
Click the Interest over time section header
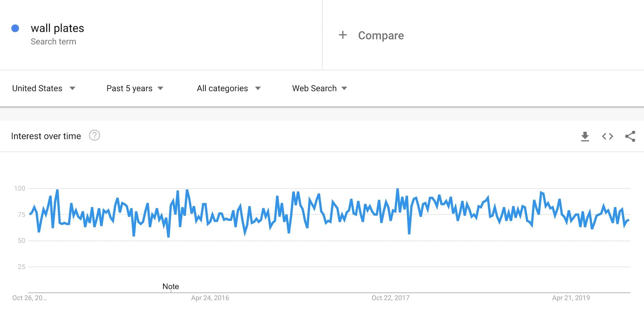pos(46,136)
